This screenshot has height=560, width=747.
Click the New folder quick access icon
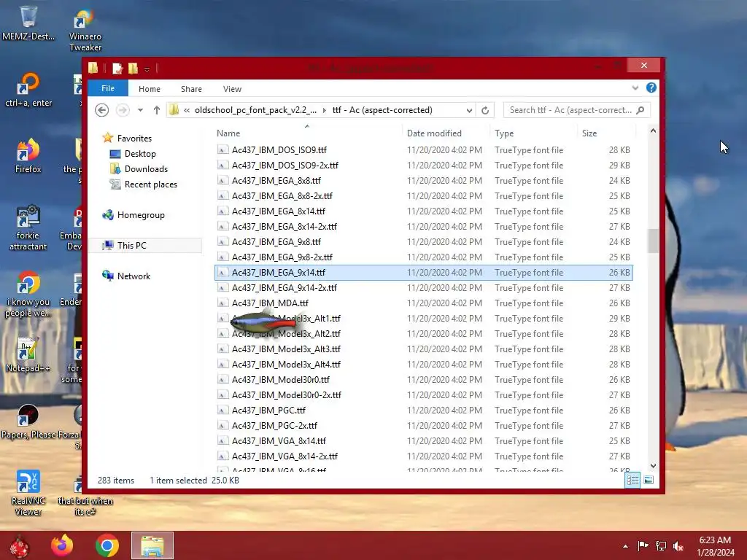coord(133,69)
